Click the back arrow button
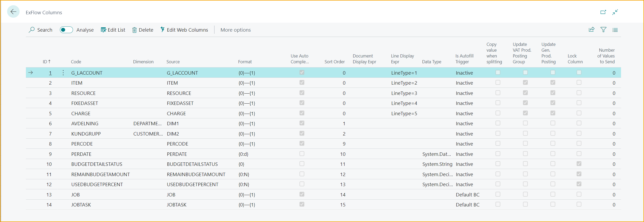This screenshot has width=644, height=222. tap(13, 12)
